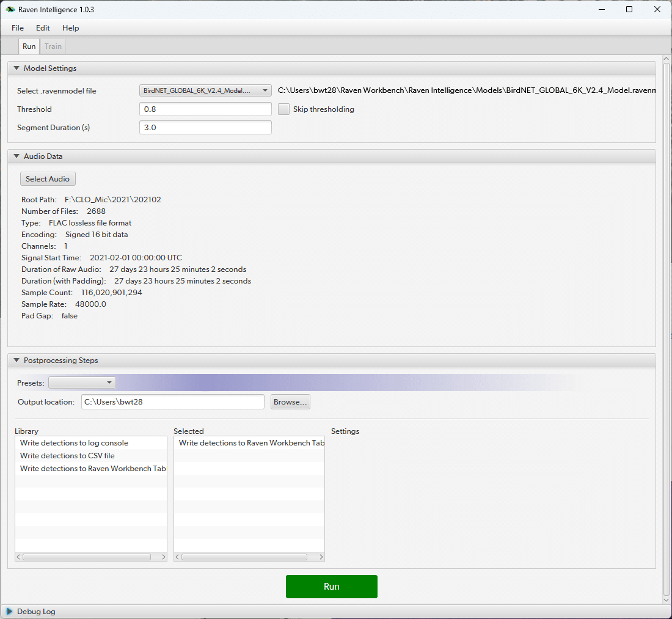Collapse the Postprocessing Steps section triangle
This screenshot has height=619, width=672.
16,360
